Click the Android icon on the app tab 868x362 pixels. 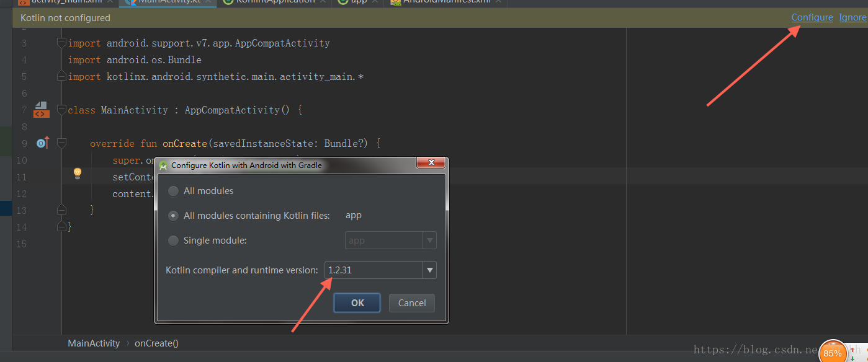pyautogui.click(x=343, y=2)
